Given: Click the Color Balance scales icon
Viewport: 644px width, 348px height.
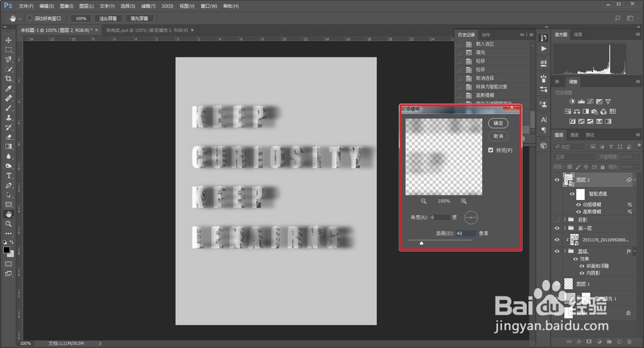Looking at the screenshot, I should pyautogui.click(x=576, y=111).
